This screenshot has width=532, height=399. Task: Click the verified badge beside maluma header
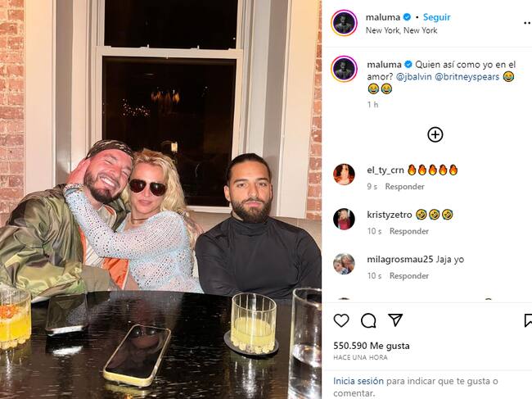pyautogui.click(x=407, y=16)
